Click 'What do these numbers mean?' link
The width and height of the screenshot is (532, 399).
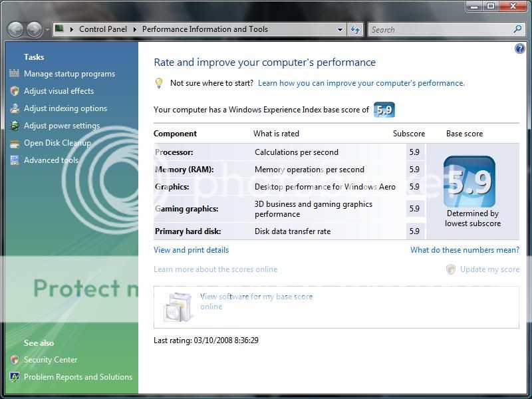click(x=464, y=250)
